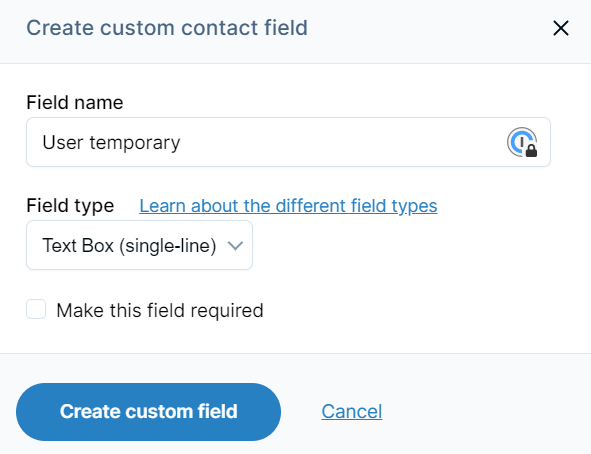Place cursor in 'User temporary' text
The height and width of the screenshot is (454, 591).
[112, 143]
